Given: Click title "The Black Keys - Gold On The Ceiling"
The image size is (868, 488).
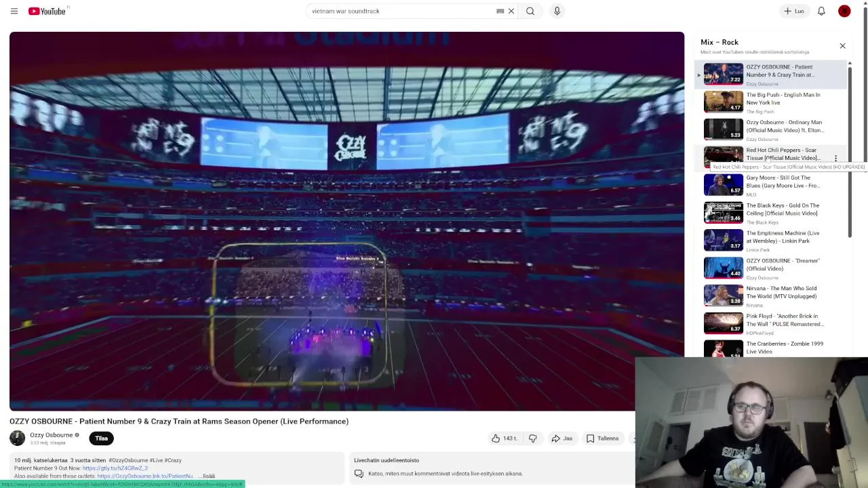Looking at the screenshot, I should (x=783, y=209).
